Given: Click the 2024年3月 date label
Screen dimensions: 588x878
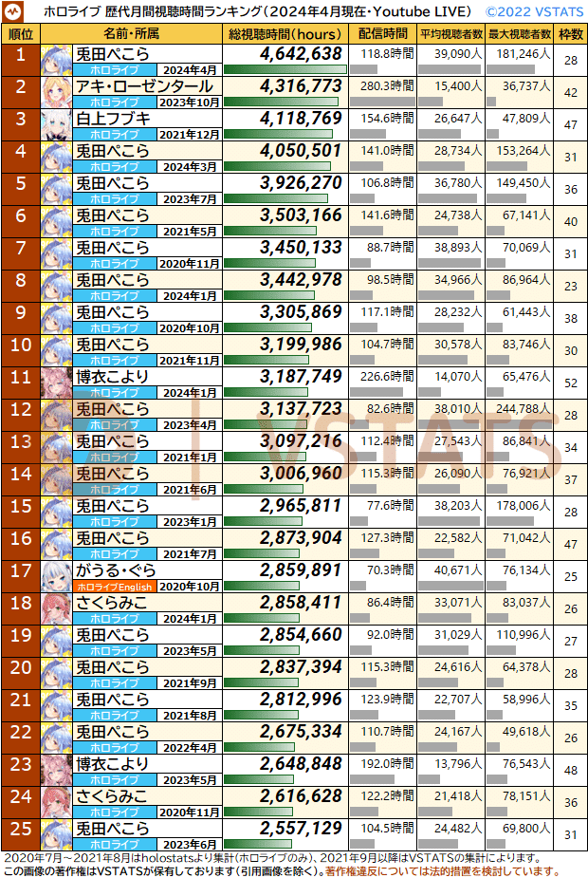Looking at the screenshot, I should (x=190, y=167).
